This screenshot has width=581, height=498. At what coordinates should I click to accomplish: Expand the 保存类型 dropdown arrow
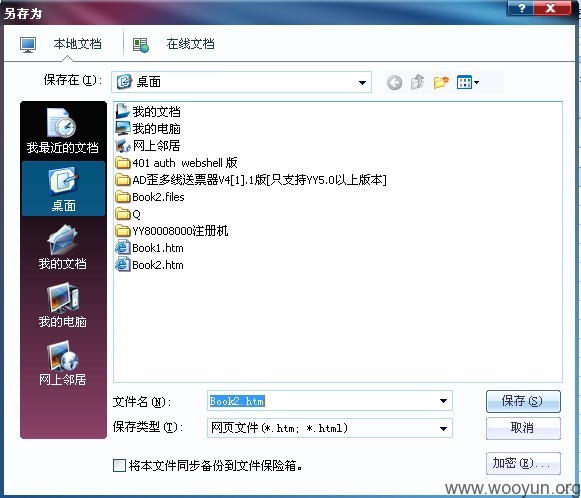[x=443, y=428]
